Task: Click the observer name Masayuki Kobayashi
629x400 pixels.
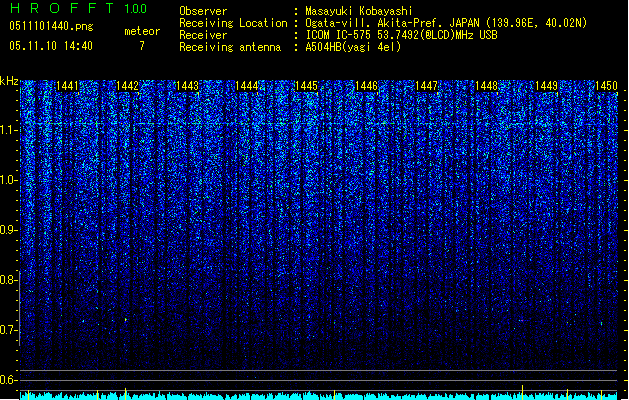Action: [359, 11]
